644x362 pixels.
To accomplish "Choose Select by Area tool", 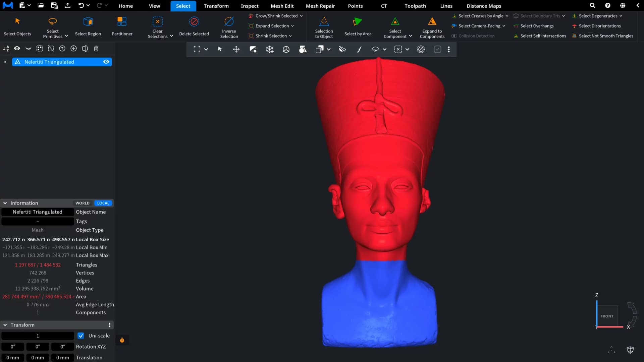I will (358, 27).
